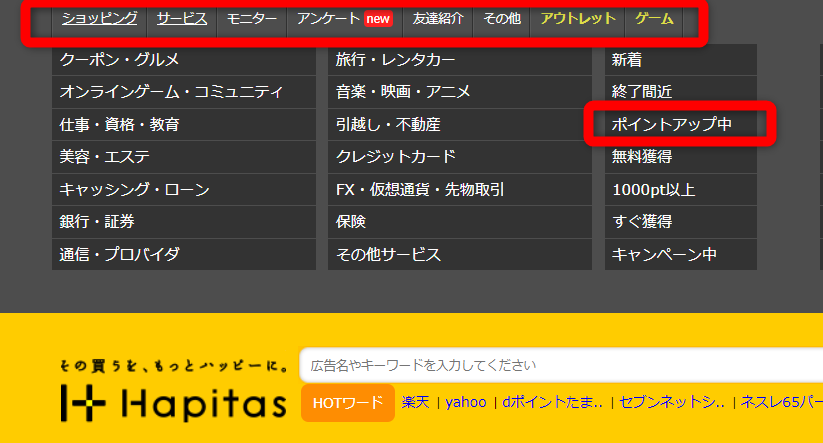Choose クーポン・グルメ category

pos(184,60)
